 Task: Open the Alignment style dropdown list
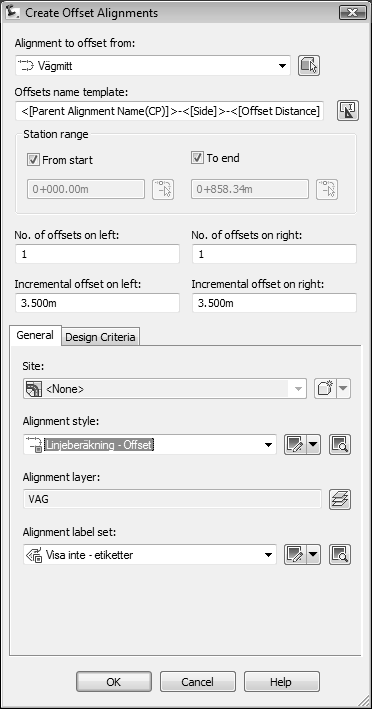coord(268,445)
